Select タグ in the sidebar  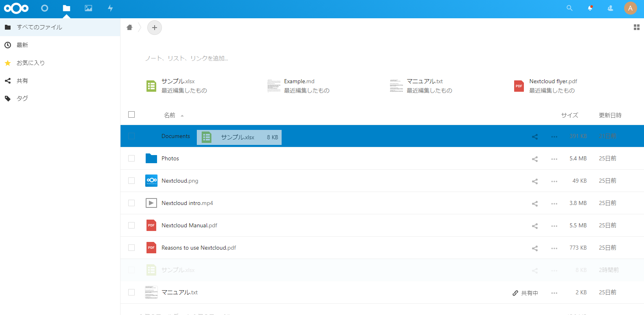(x=60, y=98)
